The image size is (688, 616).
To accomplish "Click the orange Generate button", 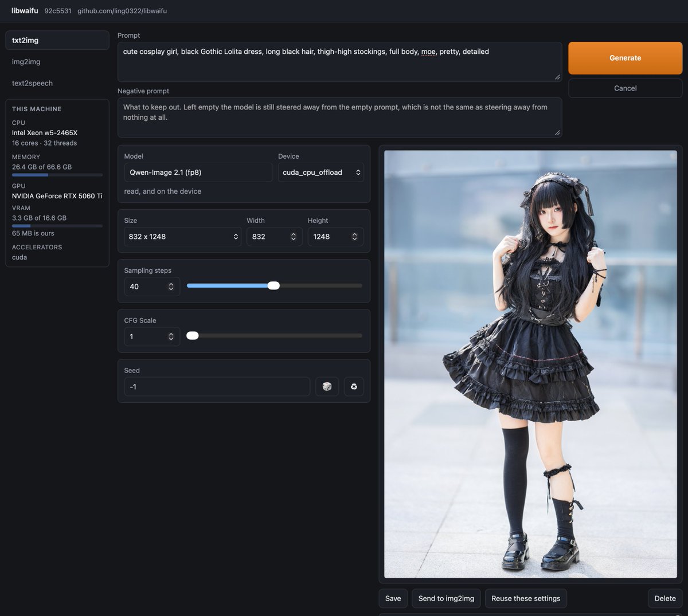I will pos(625,58).
